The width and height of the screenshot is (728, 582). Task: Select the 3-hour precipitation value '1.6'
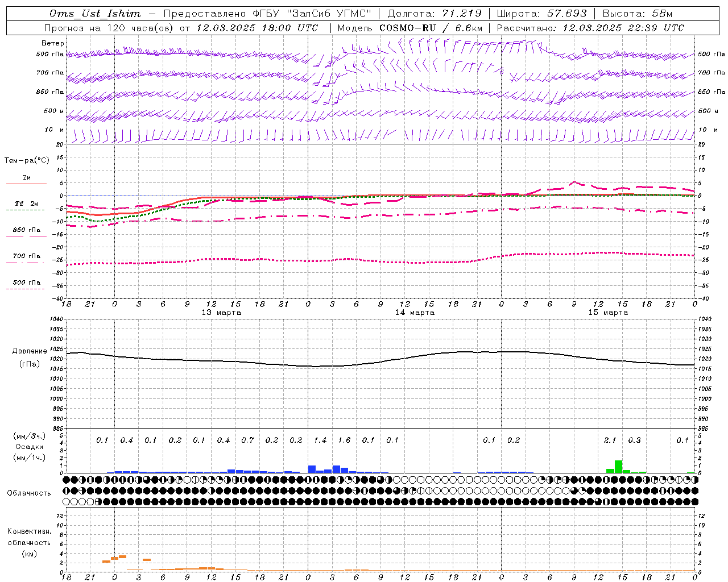click(x=344, y=440)
